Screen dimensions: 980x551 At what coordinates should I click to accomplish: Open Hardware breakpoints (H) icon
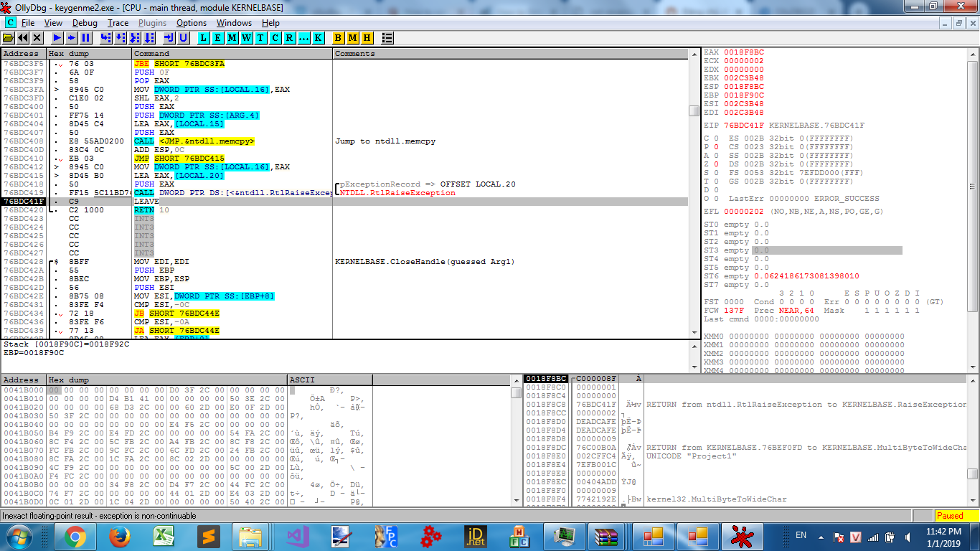[x=367, y=37]
